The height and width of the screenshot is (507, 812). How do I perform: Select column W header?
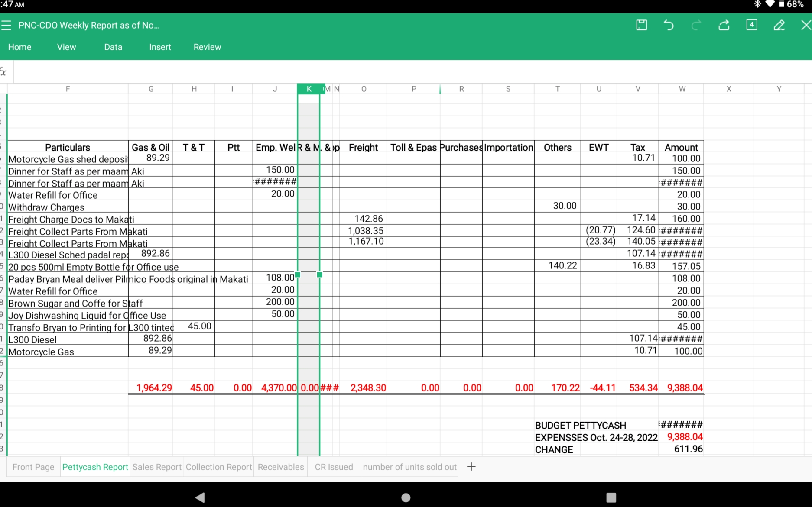pos(682,89)
